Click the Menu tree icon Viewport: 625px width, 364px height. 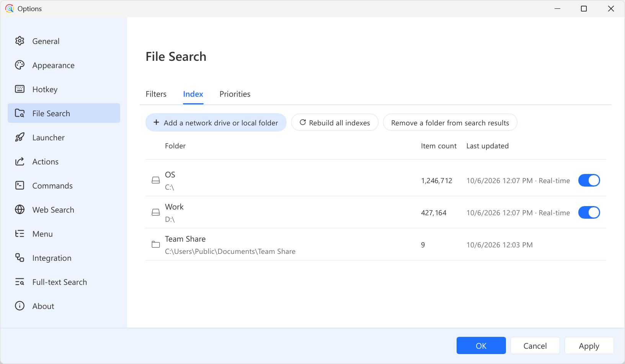click(20, 234)
